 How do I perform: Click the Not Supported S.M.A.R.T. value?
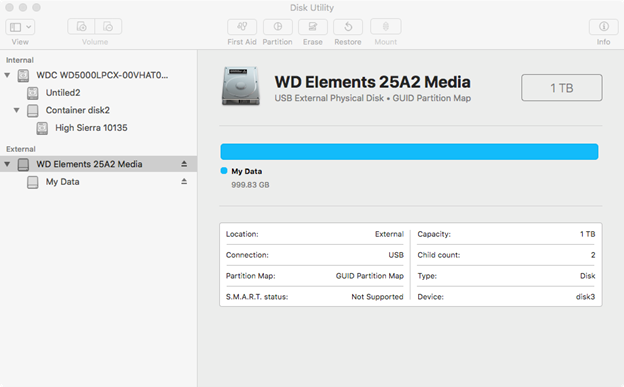377,297
